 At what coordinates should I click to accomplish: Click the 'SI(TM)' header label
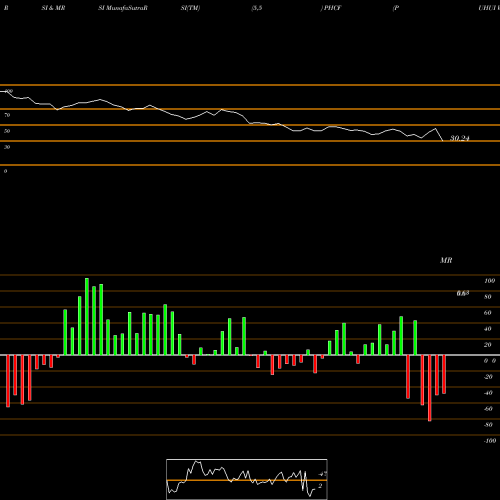pyautogui.click(x=190, y=8)
